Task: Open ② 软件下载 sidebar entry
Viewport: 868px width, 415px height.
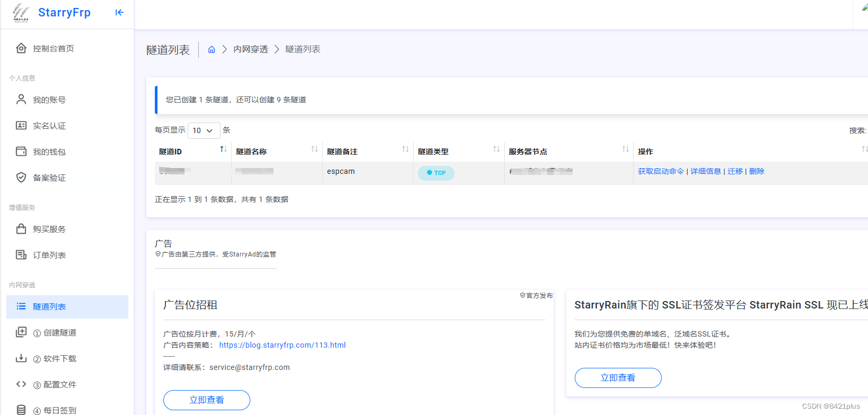Action: pyautogui.click(x=67, y=358)
